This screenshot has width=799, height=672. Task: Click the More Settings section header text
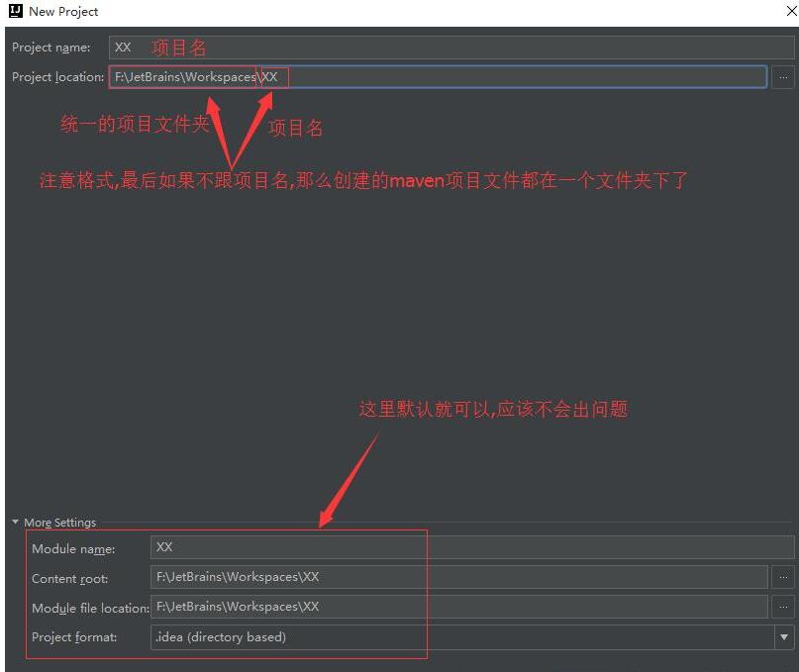coord(60,523)
